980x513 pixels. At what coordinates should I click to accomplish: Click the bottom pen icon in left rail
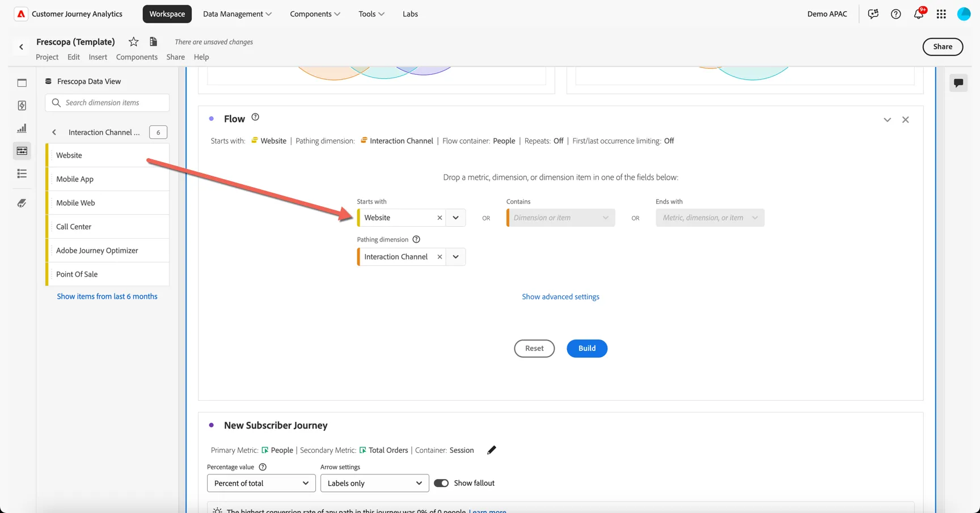click(22, 203)
